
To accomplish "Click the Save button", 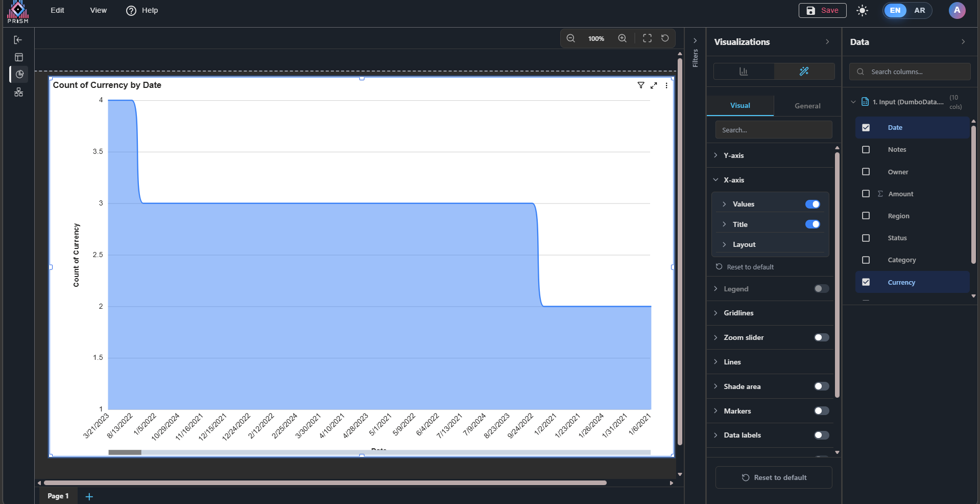I will [x=822, y=11].
